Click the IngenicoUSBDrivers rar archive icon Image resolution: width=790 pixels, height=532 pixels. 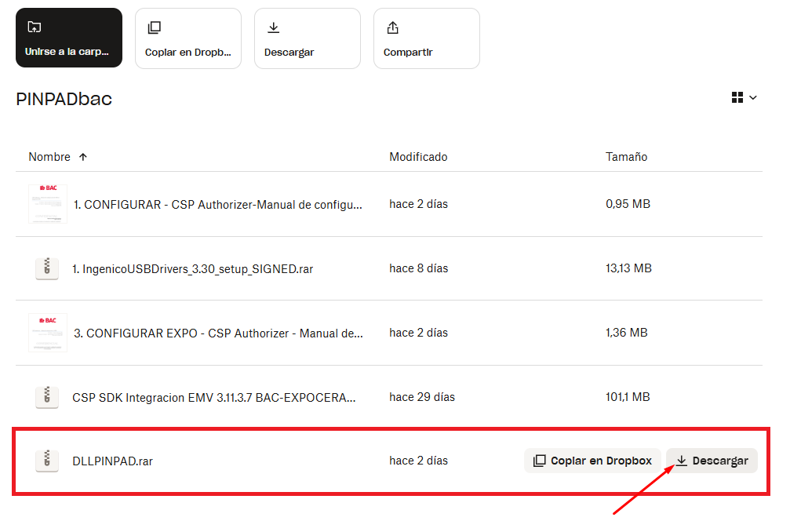(47, 268)
